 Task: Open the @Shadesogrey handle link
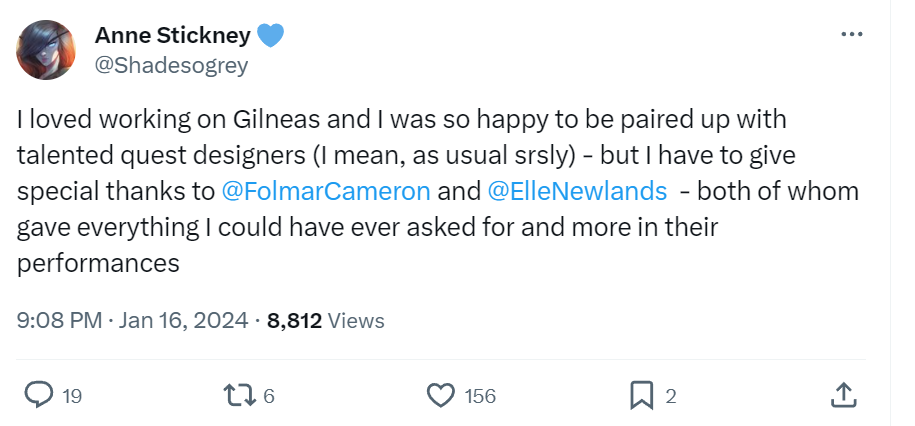pyautogui.click(x=171, y=65)
